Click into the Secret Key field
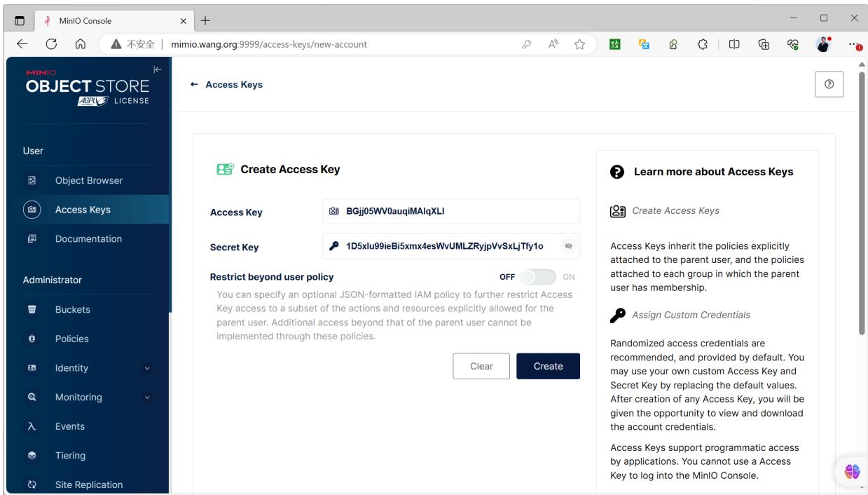 pyautogui.click(x=451, y=246)
